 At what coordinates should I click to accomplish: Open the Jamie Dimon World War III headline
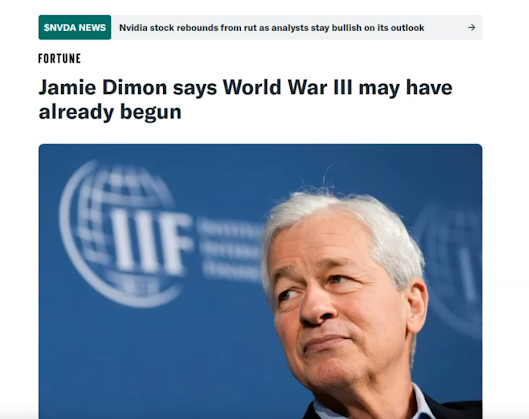245,99
